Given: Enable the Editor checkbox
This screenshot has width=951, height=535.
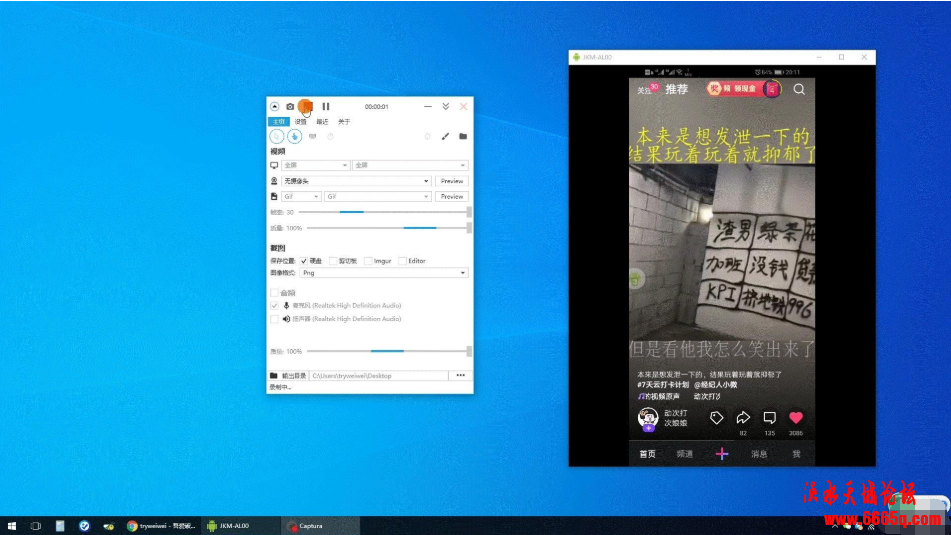Looking at the screenshot, I should (403, 261).
